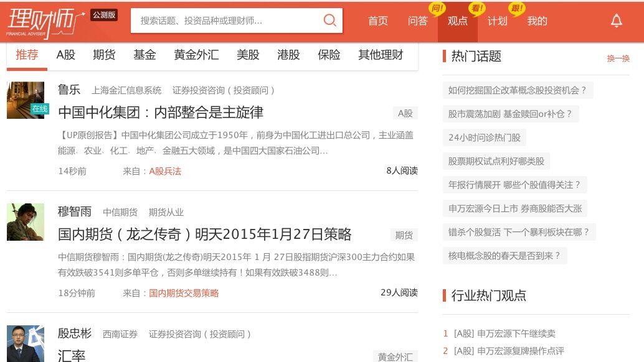Click the A股 tag on 中化集团 article
Image resolution: width=644 pixels, height=362 pixels.
point(405,114)
